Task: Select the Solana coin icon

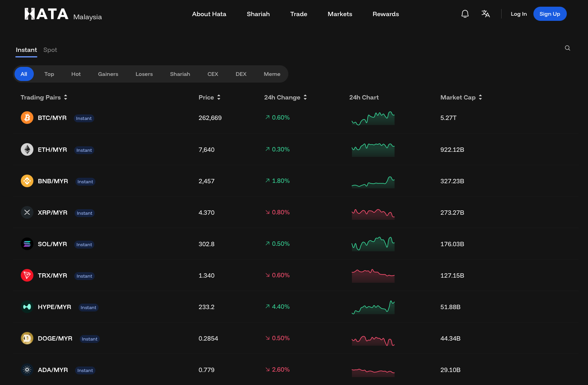Action: click(27, 244)
